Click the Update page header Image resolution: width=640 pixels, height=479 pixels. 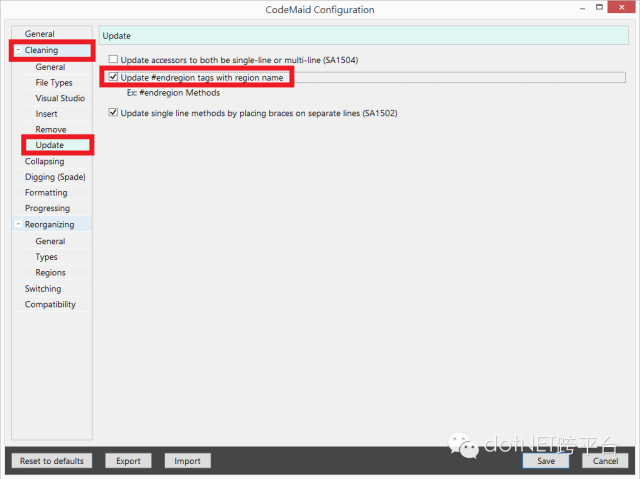coord(364,35)
